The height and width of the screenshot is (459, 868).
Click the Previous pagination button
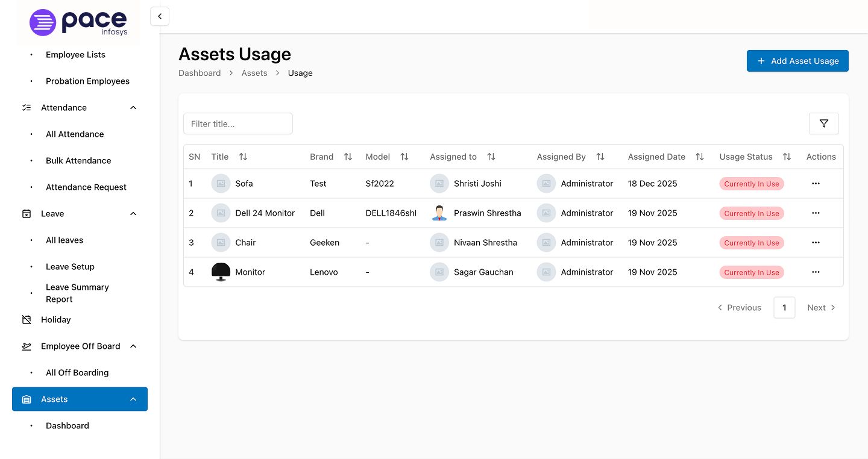[x=739, y=308]
